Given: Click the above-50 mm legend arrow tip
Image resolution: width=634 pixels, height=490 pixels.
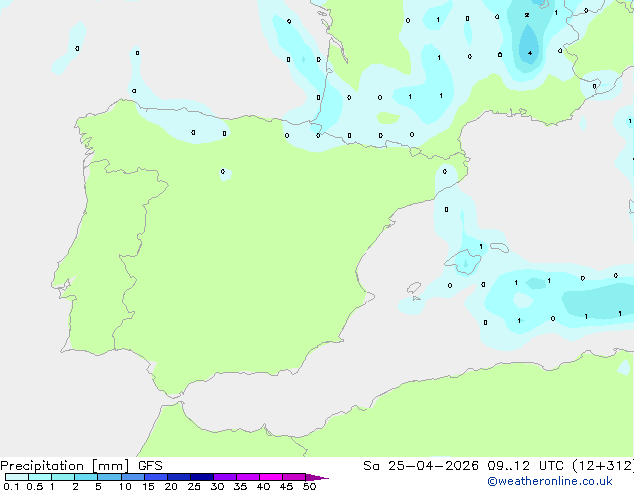Looking at the screenshot, I should coord(317,477).
